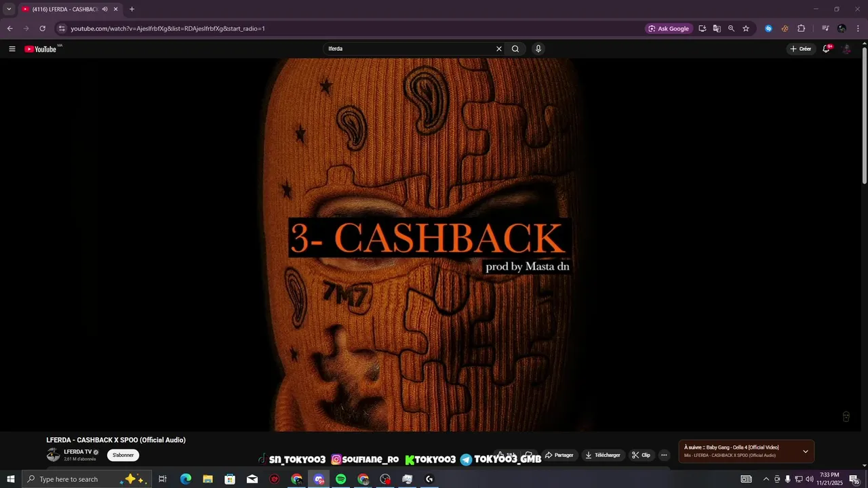Screen dimensions: 868x488
Task: Run the search with the magnifier button
Action: click(x=515, y=49)
